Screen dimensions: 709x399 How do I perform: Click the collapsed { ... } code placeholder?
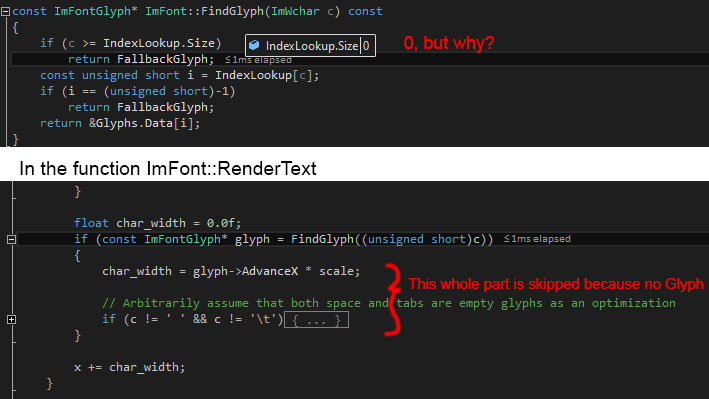click(x=316, y=320)
